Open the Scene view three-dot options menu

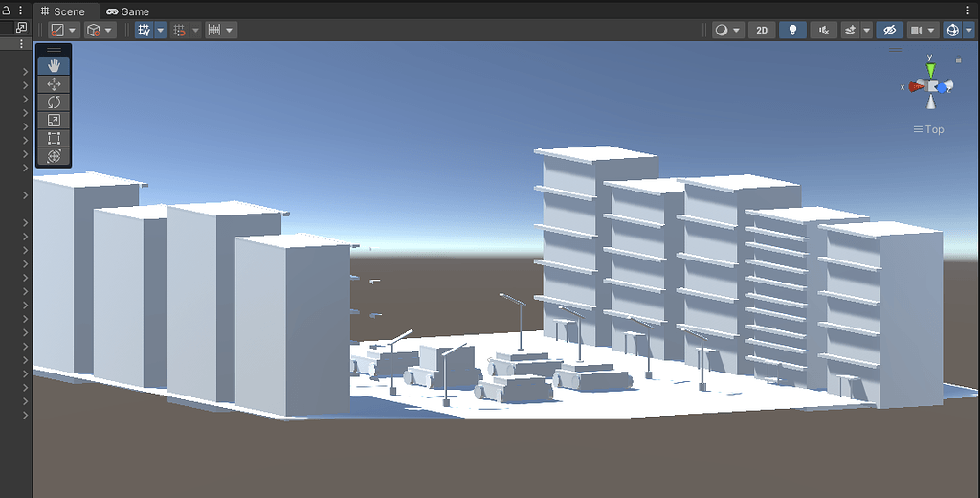click(967, 11)
